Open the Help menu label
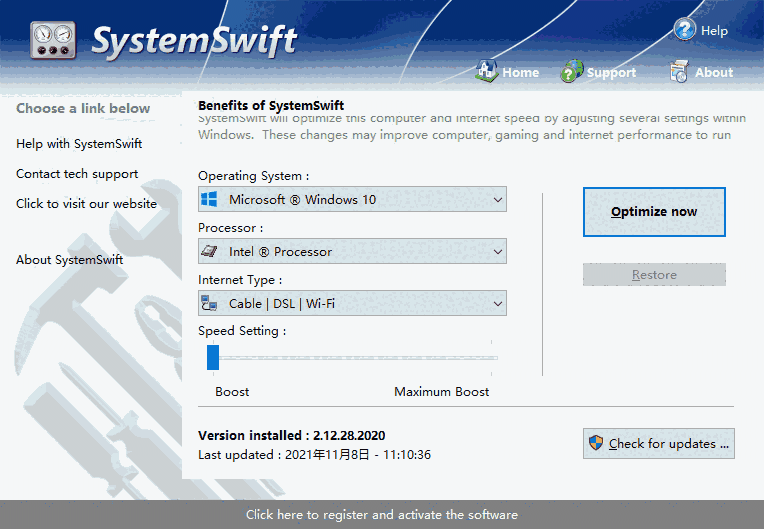The image size is (764, 529). click(714, 31)
